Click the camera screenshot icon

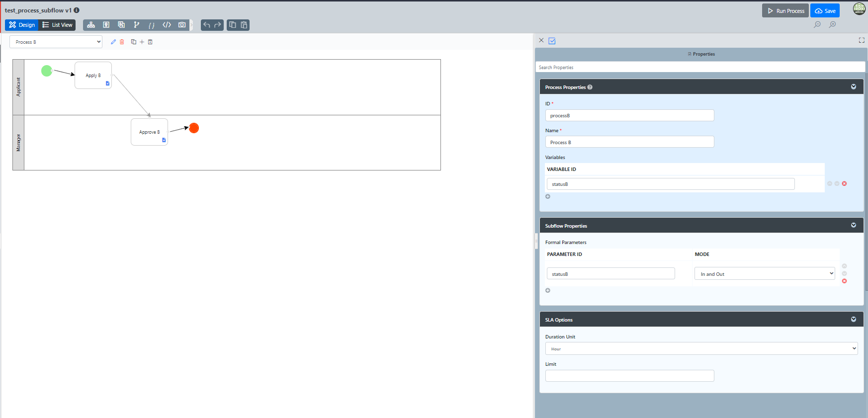[182, 25]
